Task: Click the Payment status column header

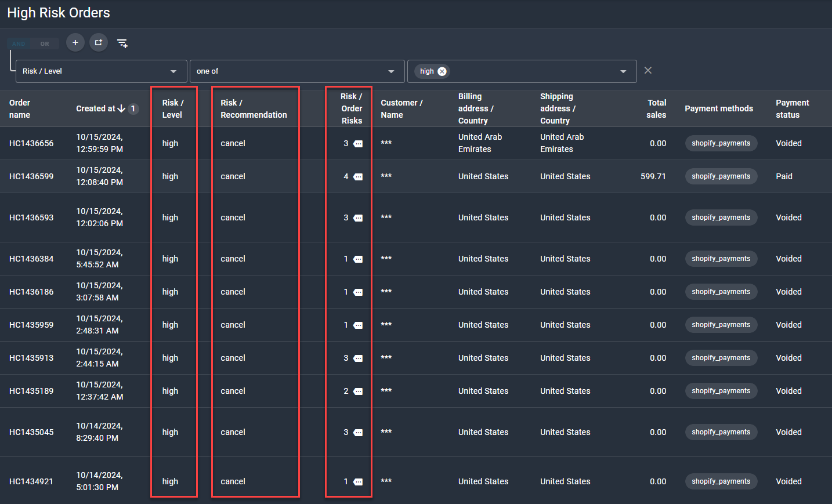Action: (x=792, y=108)
